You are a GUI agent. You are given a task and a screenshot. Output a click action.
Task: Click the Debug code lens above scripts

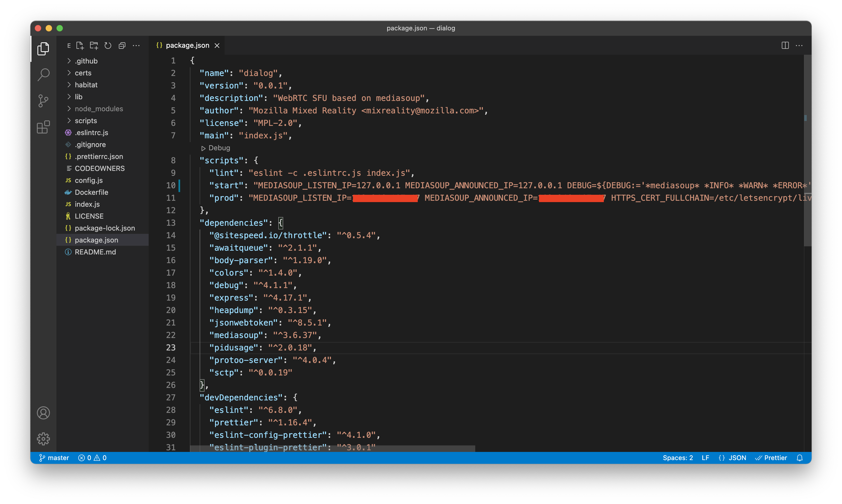(x=216, y=148)
